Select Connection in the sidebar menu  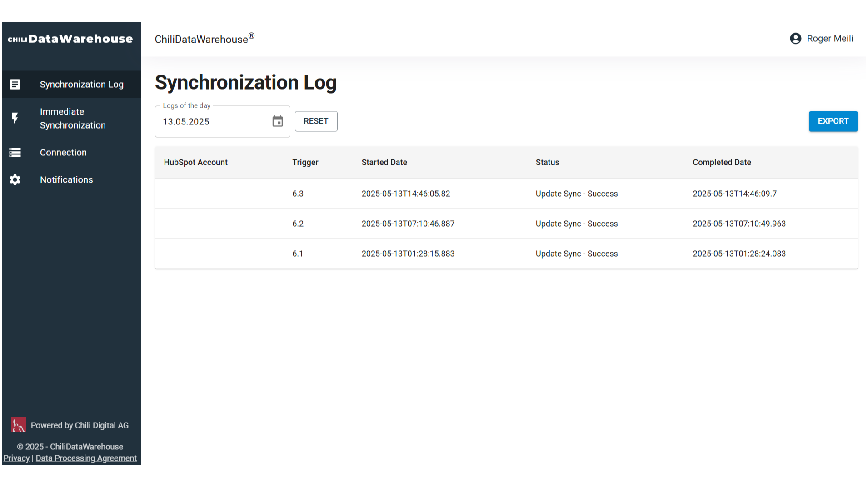[63, 152]
